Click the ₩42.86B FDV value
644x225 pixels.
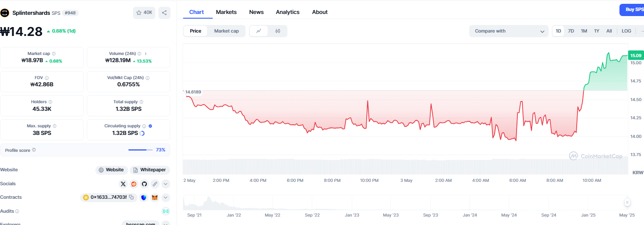coord(42,85)
